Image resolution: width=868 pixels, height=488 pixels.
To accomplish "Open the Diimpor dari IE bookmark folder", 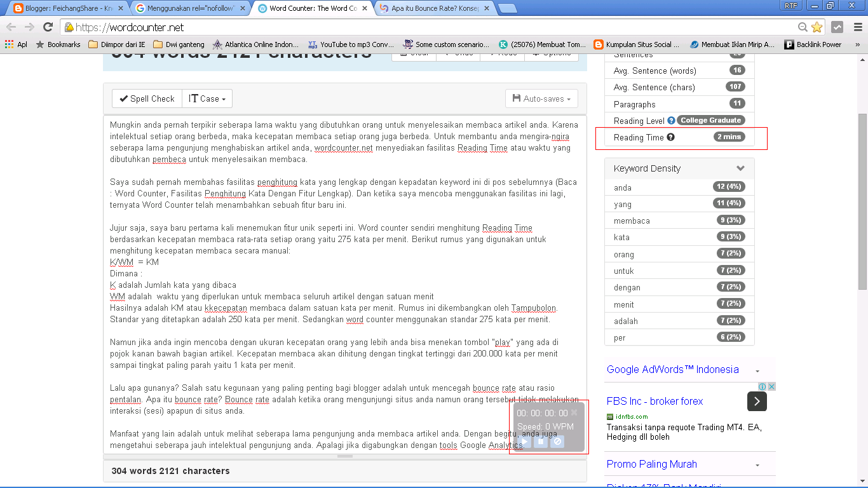I will [x=117, y=44].
